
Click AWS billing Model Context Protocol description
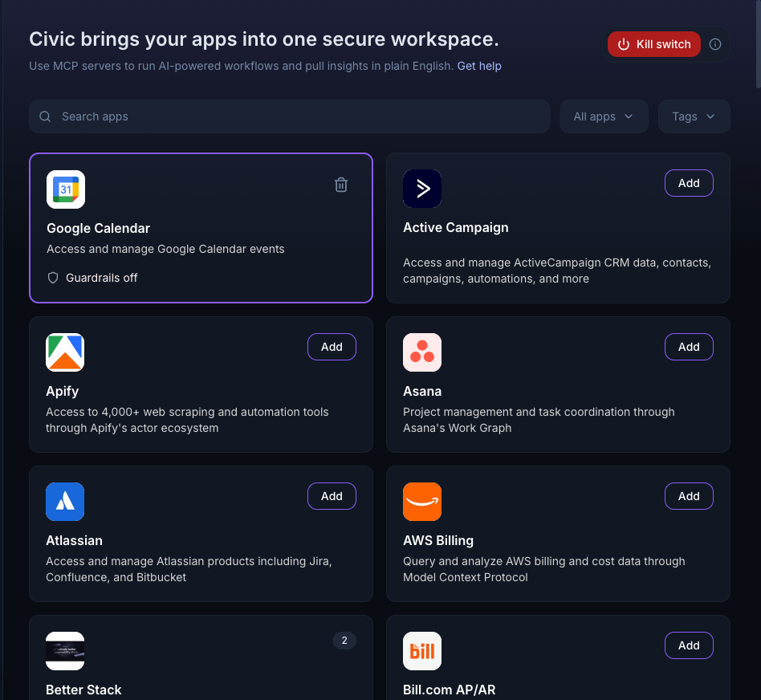[x=543, y=569]
